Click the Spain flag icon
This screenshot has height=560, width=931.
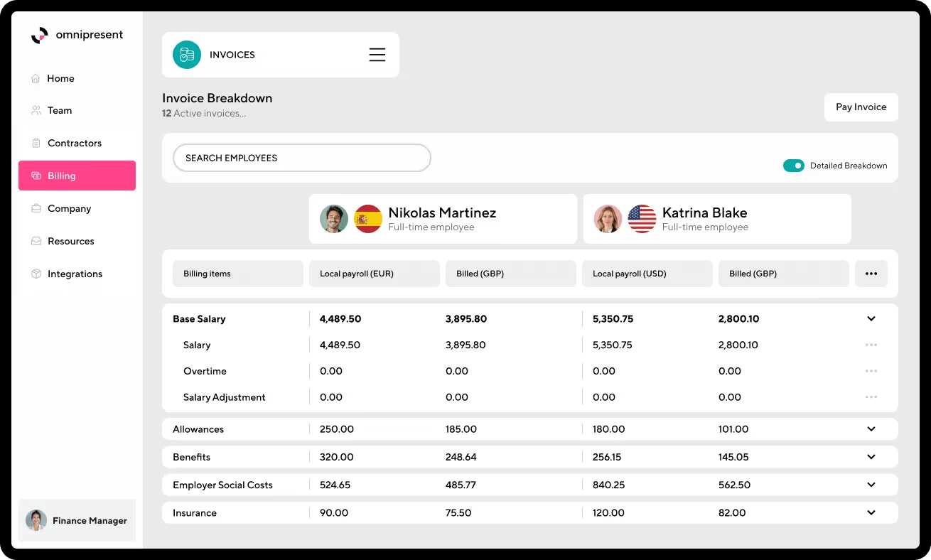[x=368, y=219]
